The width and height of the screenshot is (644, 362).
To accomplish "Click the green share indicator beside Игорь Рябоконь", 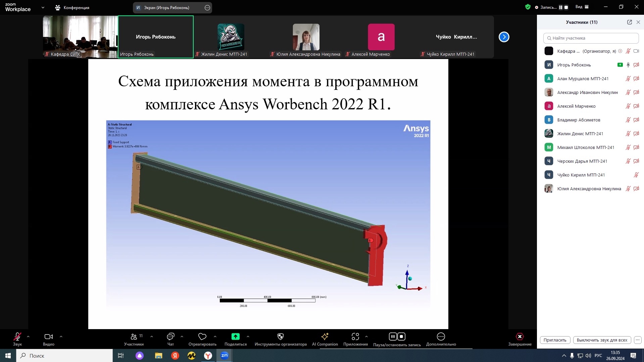I will coord(620,65).
